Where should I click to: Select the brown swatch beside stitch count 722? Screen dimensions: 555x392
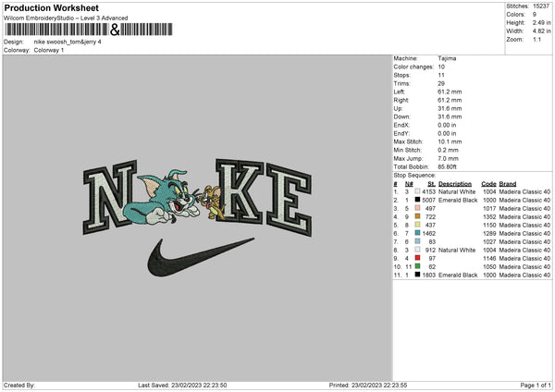417,216
